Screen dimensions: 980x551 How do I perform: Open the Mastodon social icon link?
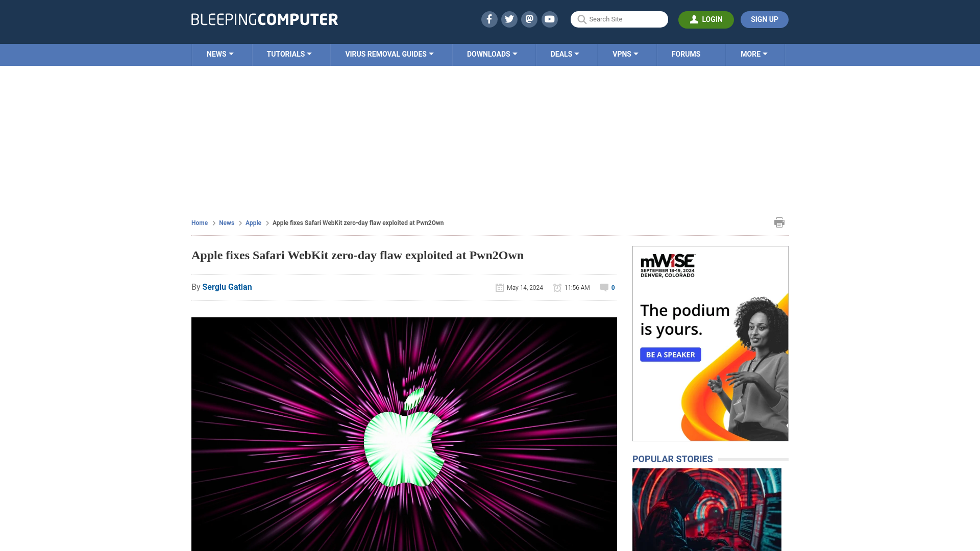click(530, 19)
